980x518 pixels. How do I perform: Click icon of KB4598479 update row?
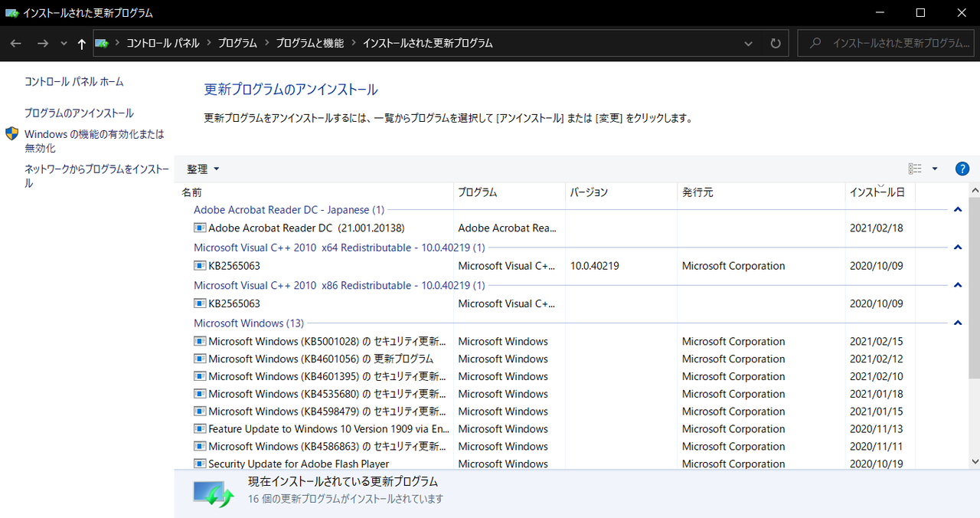click(200, 411)
